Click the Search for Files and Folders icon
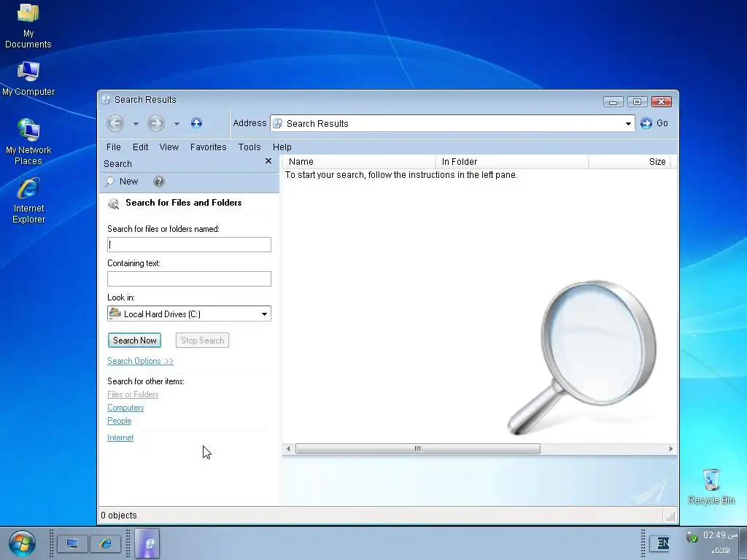 113,204
